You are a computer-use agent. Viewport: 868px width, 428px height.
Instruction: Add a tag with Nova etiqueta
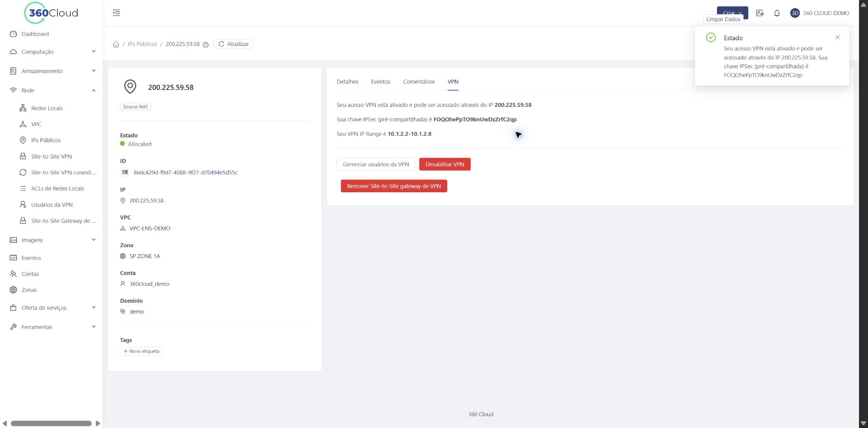pos(141,351)
